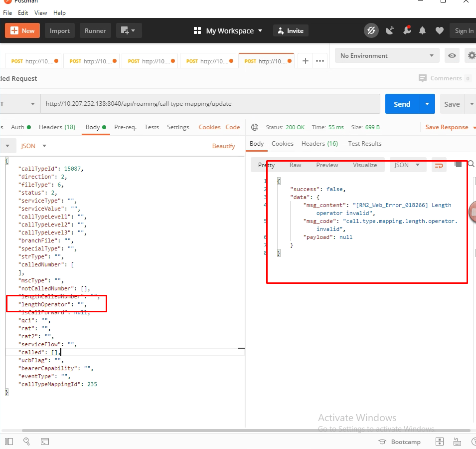Image resolution: width=476 pixels, height=449 pixels.
Task: Toggle word wrap in response viewer
Action: click(439, 165)
